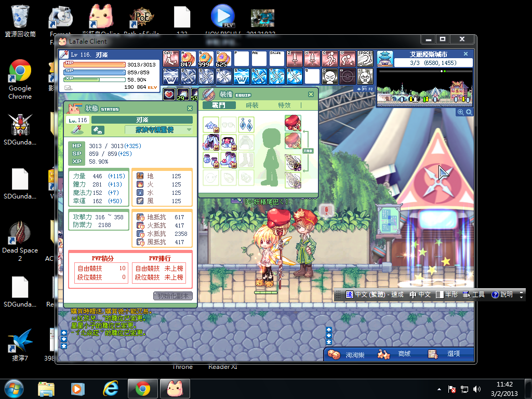Close the 裝備 equip window
This screenshot has height=399, width=532.
pyautogui.click(x=311, y=95)
